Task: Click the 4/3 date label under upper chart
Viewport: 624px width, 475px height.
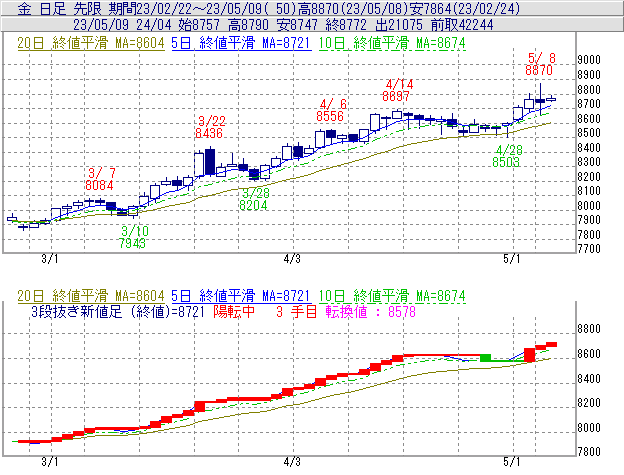Action: [x=292, y=259]
